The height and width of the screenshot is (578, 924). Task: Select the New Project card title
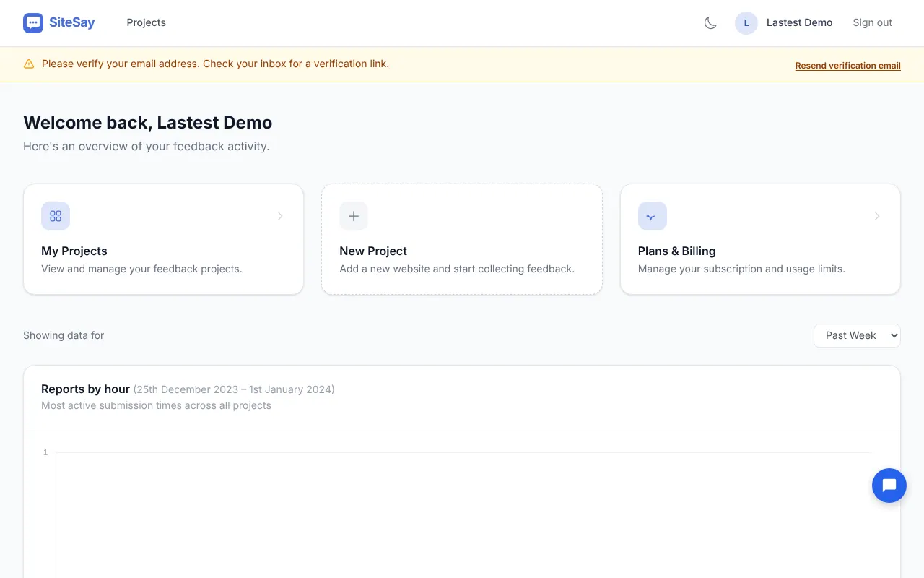pyautogui.click(x=373, y=251)
